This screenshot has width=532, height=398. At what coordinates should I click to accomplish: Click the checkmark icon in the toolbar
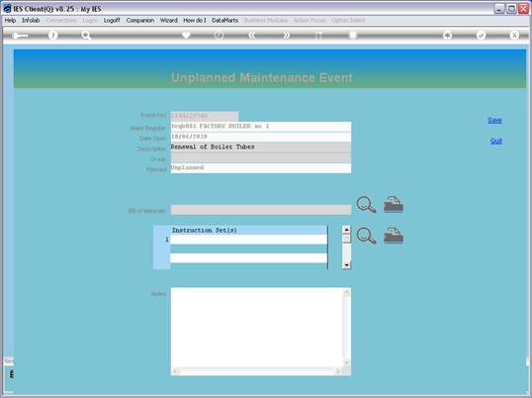(x=481, y=35)
